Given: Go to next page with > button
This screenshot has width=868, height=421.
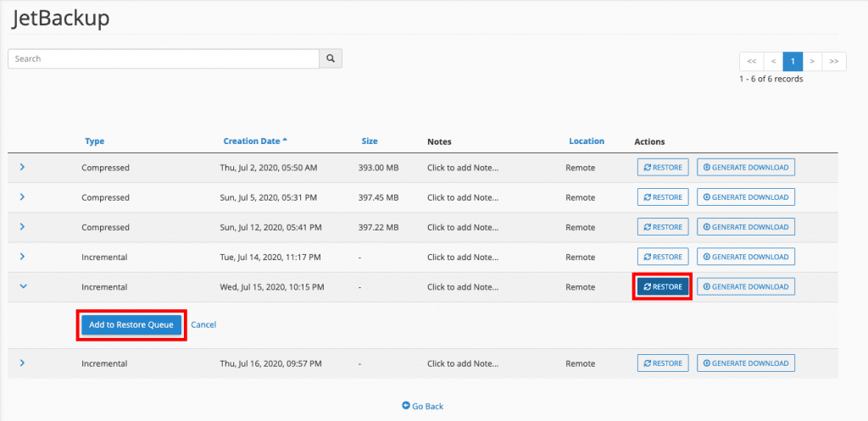Looking at the screenshot, I should (812, 61).
